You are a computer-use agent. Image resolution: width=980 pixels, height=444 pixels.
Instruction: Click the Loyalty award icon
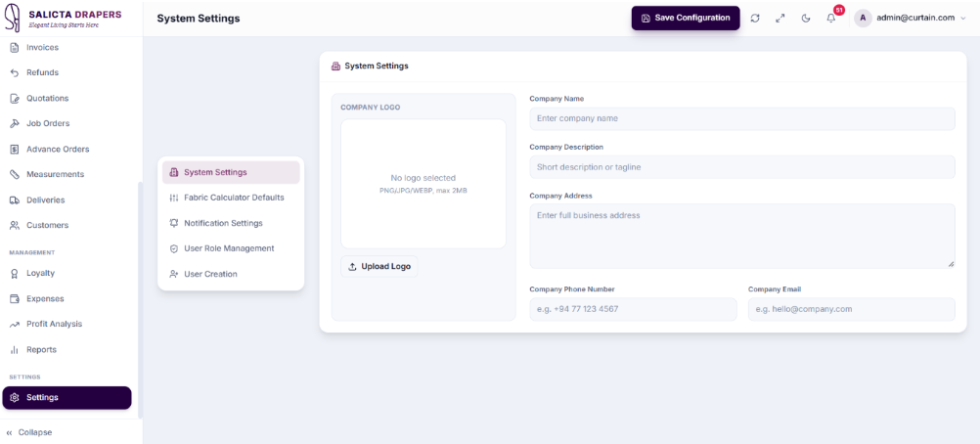[15, 273]
